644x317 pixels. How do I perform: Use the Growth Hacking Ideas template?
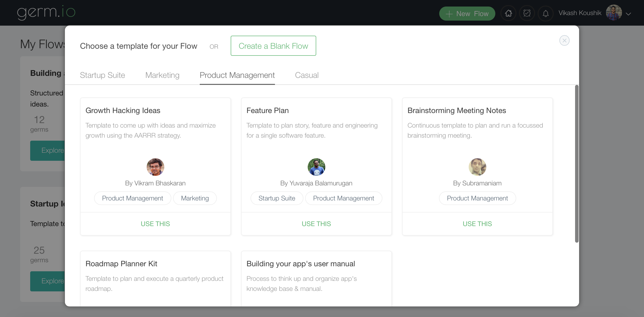click(155, 224)
